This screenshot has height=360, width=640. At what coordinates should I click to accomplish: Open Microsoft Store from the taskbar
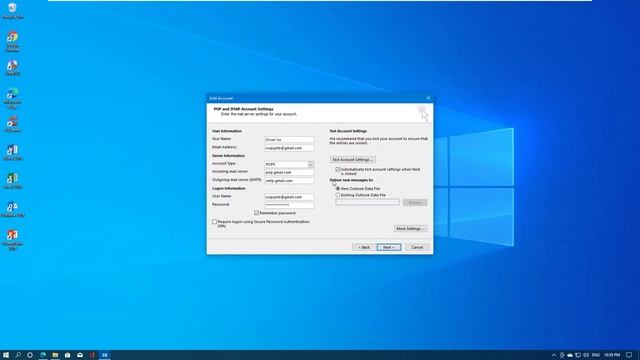(67, 355)
